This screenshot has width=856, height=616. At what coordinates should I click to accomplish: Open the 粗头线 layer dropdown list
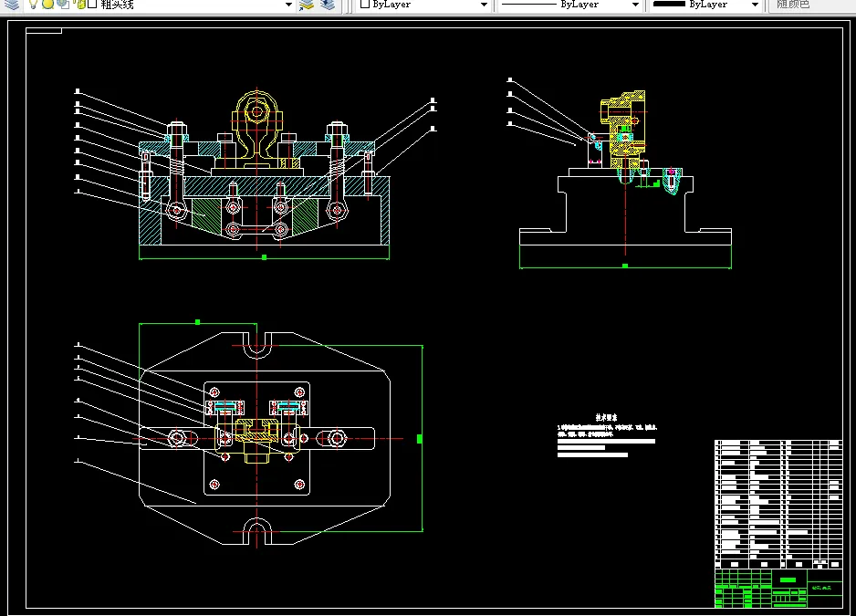click(x=288, y=5)
